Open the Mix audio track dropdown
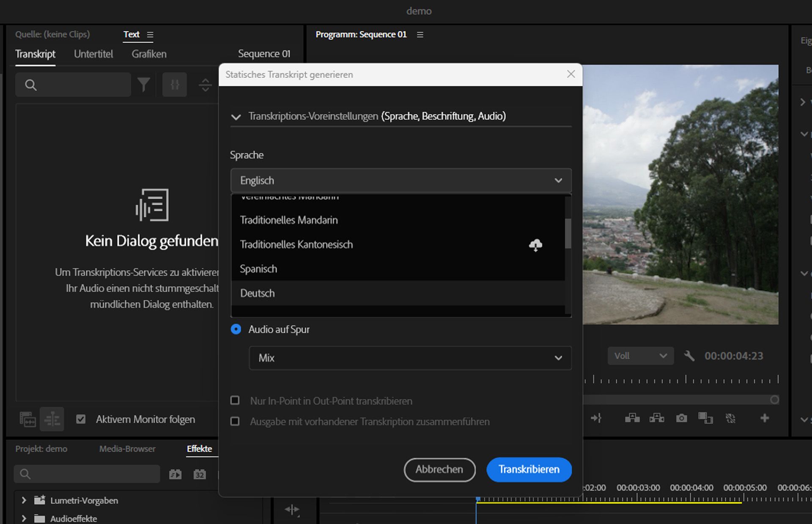 pos(409,358)
